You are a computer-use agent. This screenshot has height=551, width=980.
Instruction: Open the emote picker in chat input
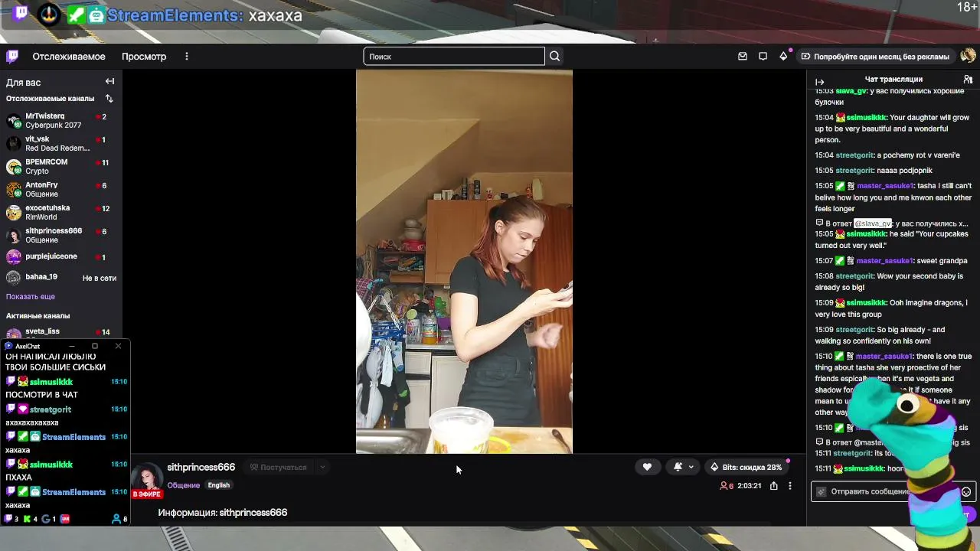[966, 491]
